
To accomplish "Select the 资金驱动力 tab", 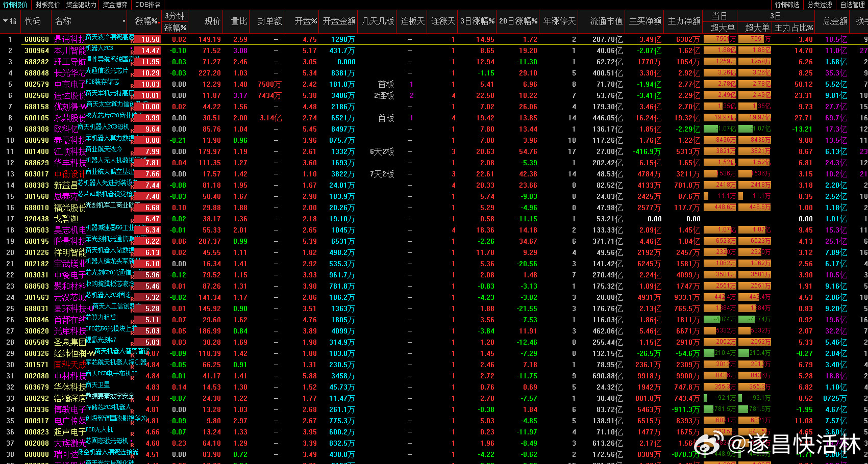I will pyautogui.click(x=81, y=5).
